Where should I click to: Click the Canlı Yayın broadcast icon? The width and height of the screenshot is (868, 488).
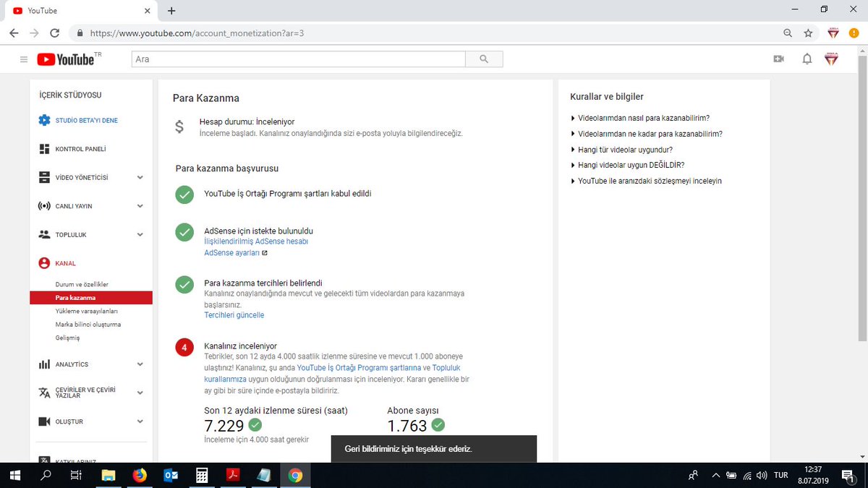(x=44, y=206)
